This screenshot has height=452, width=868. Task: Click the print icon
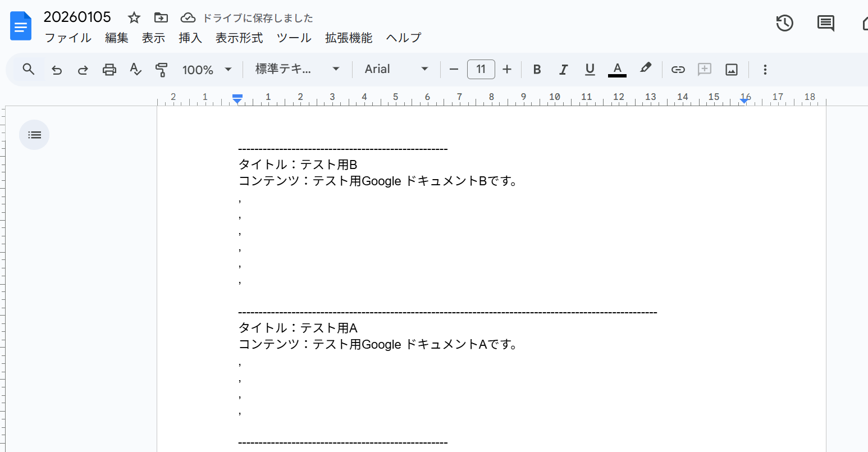coord(109,70)
